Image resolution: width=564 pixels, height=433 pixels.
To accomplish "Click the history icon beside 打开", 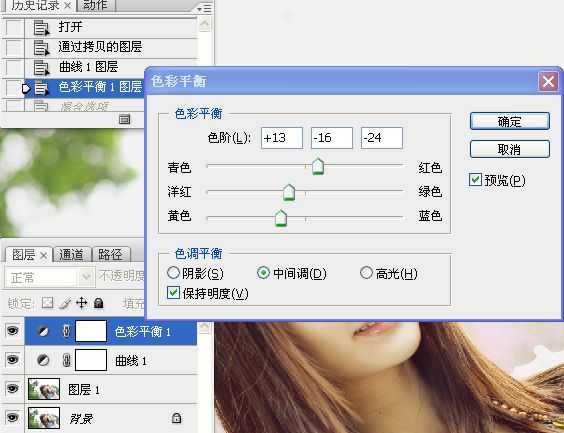I will [41, 28].
